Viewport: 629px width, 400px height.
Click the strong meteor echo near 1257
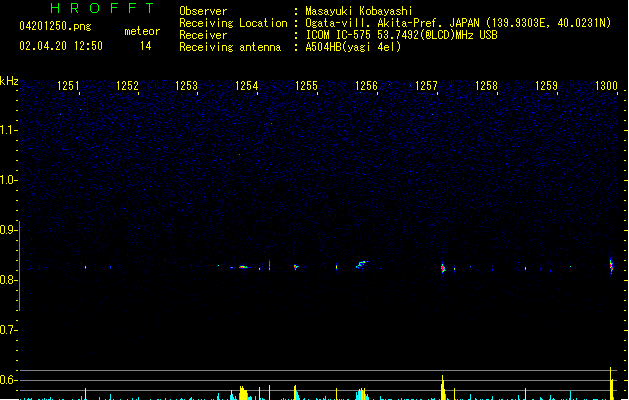click(x=443, y=268)
